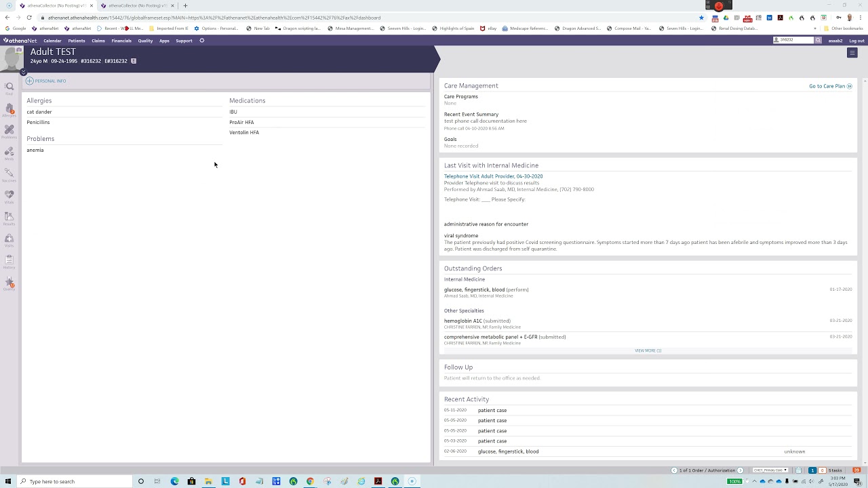Screen dimensions: 868x488
Task: Open Telephone Visit Adult Provider 04-30-2020 link
Action: 493,176
